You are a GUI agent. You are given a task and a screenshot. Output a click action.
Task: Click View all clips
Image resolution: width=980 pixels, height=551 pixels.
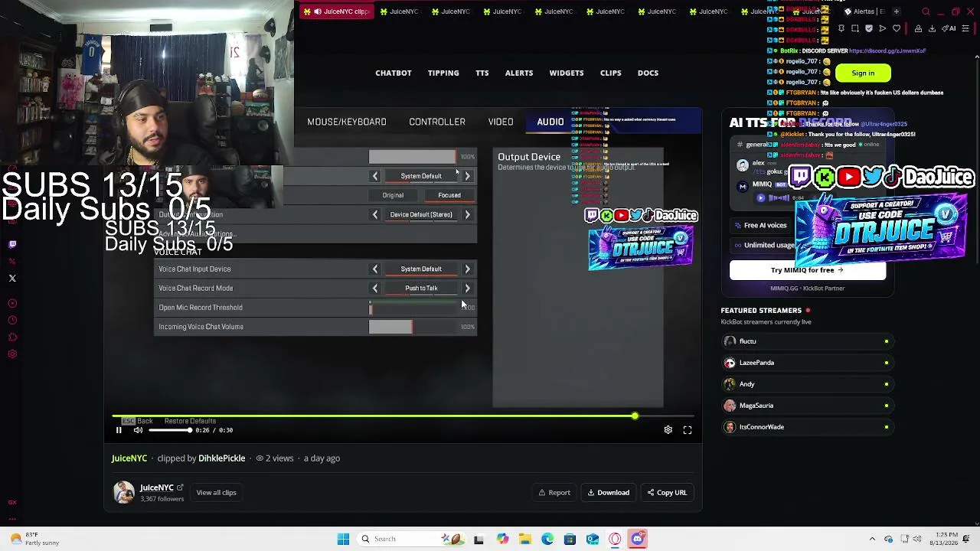click(x=216, y=493)
